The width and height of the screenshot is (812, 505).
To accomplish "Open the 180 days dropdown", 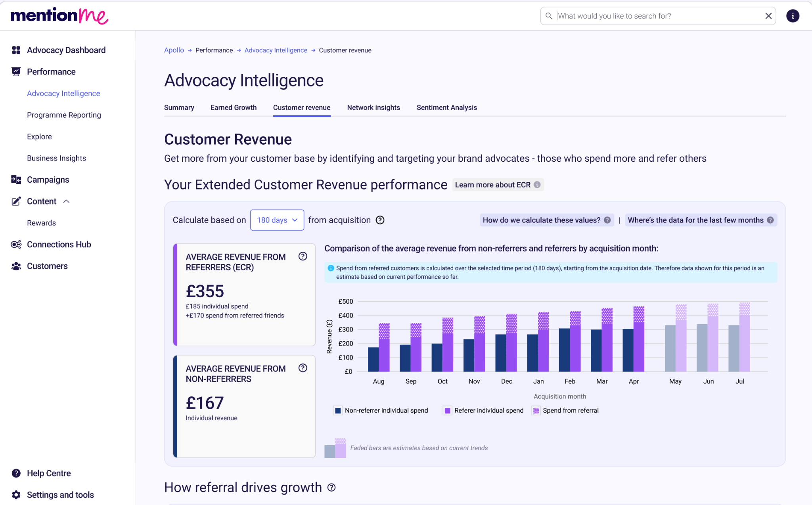I will (x=277, y=220).
